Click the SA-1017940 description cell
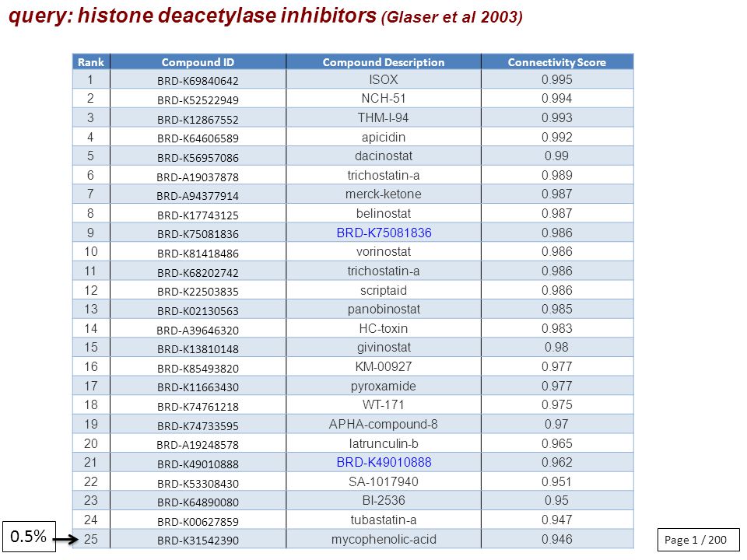 coord(384,481)
